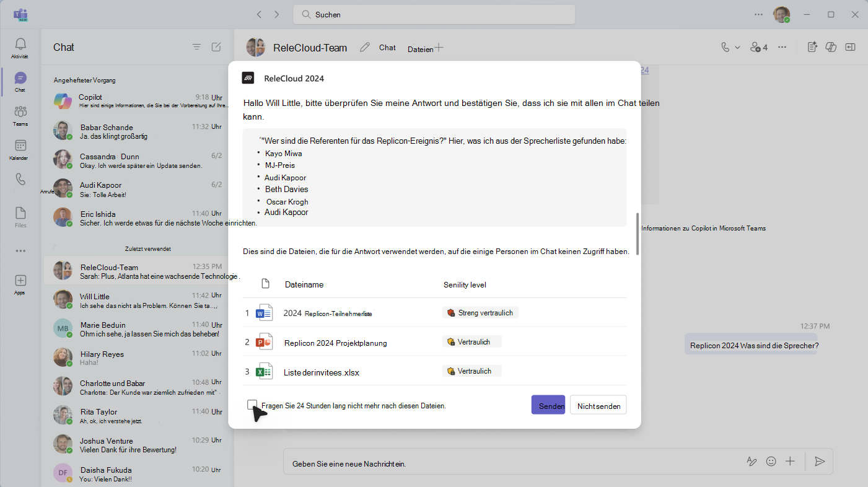Click Vertraulich label for Listederinvitees.xlsx
Screen dimensions: 868x487
[471, 371]
